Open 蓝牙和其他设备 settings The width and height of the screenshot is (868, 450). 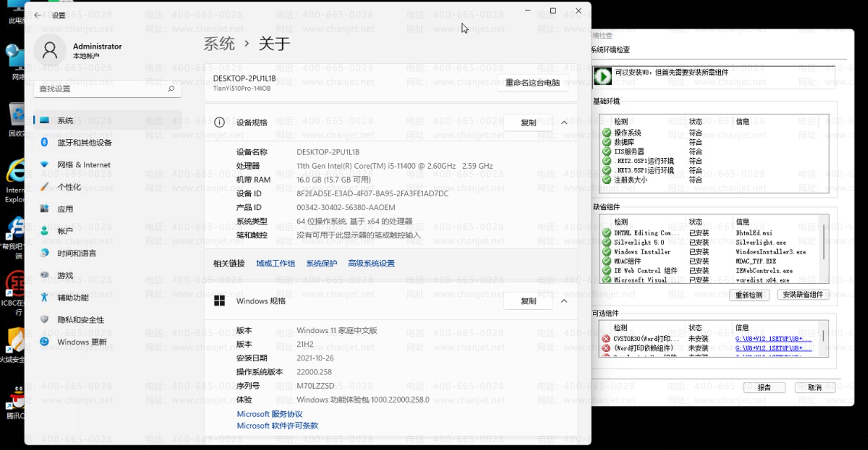tap(107, 142)
